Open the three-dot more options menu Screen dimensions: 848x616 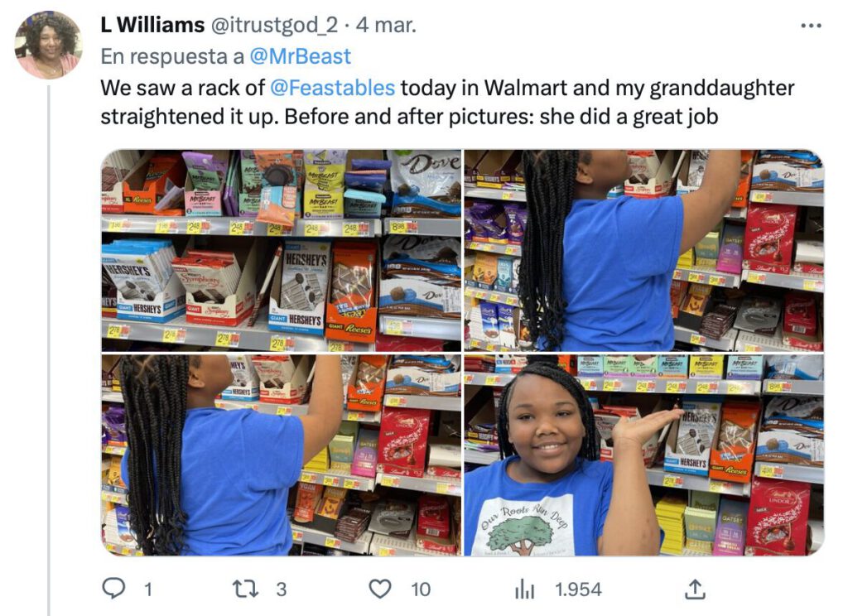tap(812, 26)
